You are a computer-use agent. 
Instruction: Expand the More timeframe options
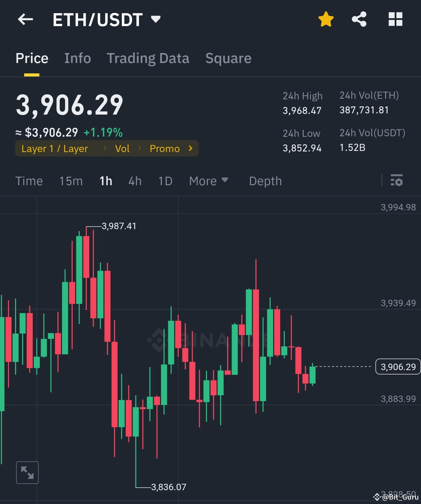coord(208,181)
